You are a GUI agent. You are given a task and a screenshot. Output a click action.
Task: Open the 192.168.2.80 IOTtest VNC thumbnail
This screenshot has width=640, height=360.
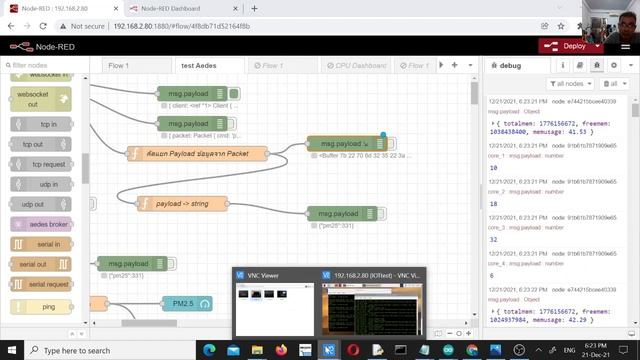(x=372, y=303)
